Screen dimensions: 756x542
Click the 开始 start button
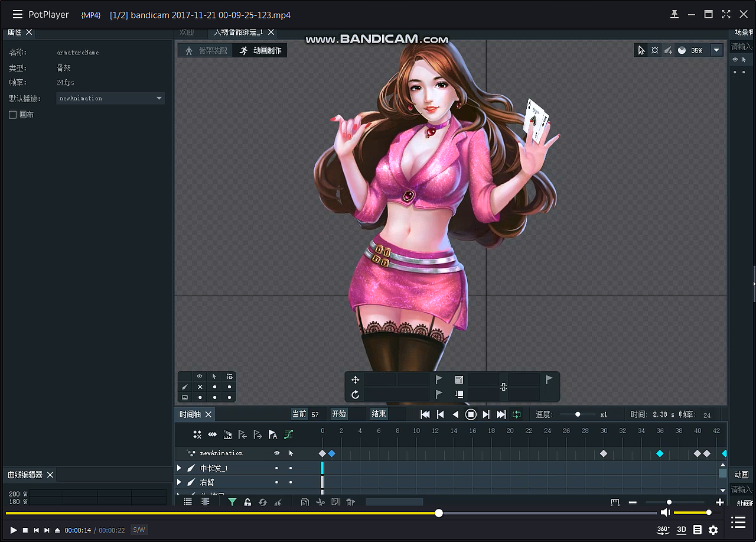click(339, 414)
